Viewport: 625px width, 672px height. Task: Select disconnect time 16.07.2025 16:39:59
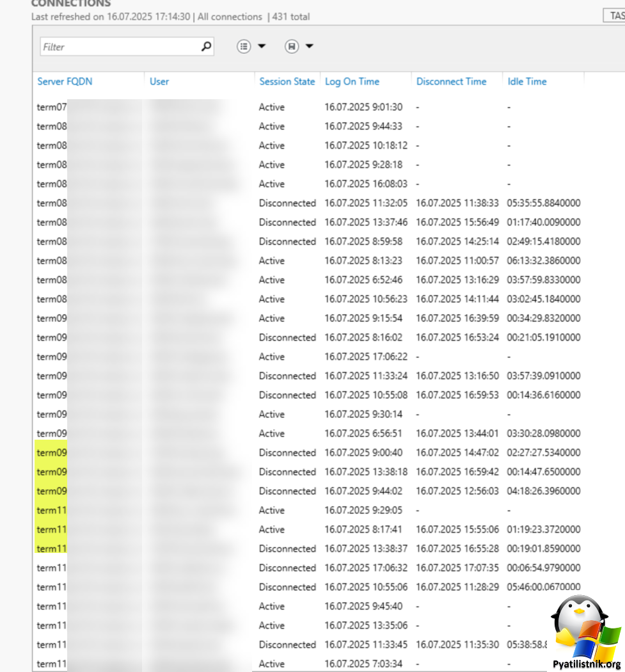(x=457, y=319)
